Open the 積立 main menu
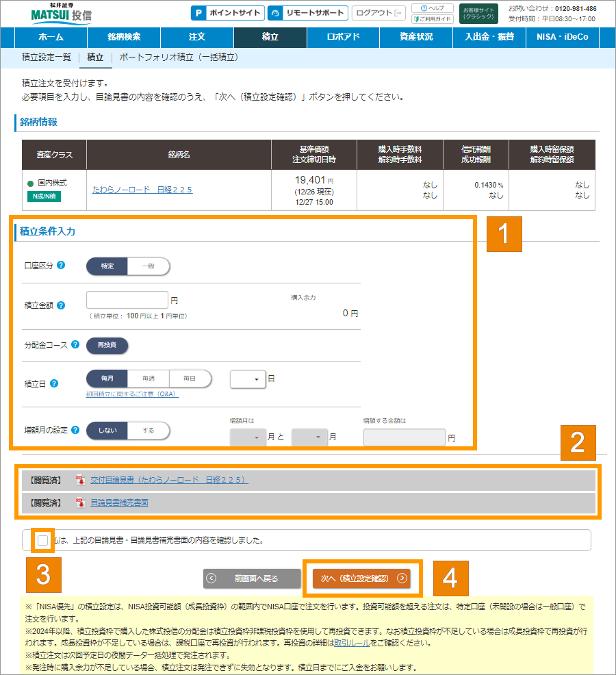Screen dimensions: 616x675 270,37
